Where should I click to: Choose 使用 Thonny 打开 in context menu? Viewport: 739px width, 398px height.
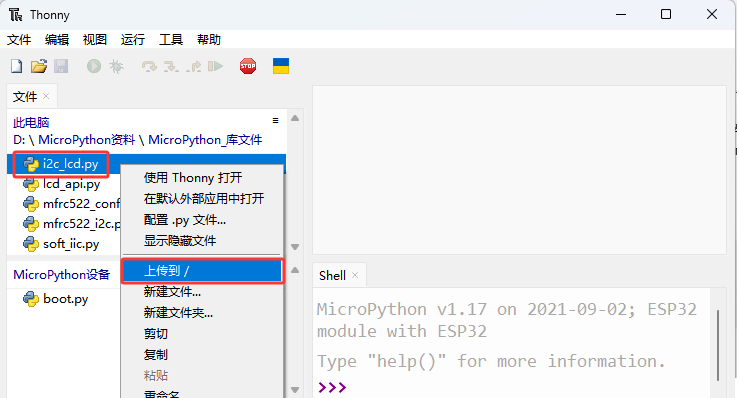coord(202,178)
